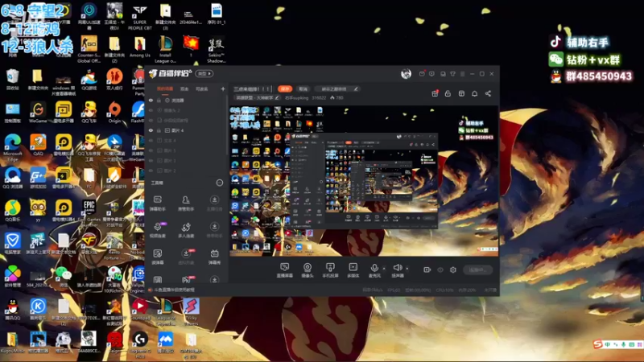The height and width of the screenshot is (362, 644).
Task: Open the hamburger menu in the title bar
Action: (462, 74)
